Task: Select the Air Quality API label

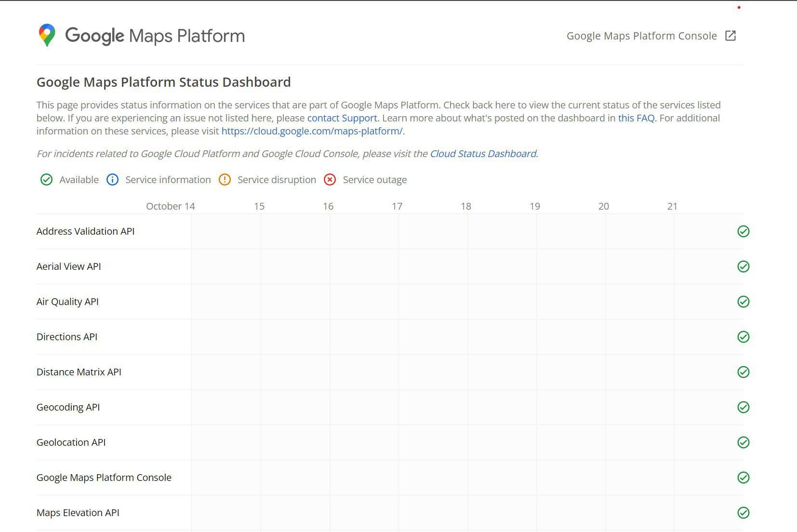Action: point(67,302)
